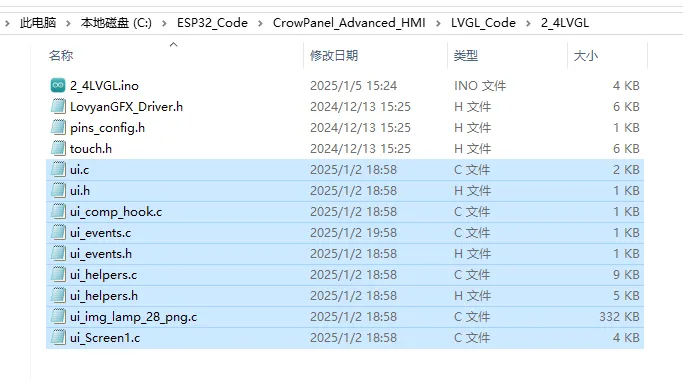
Task: Select the file pins_config.h
Action: [107, 128]
